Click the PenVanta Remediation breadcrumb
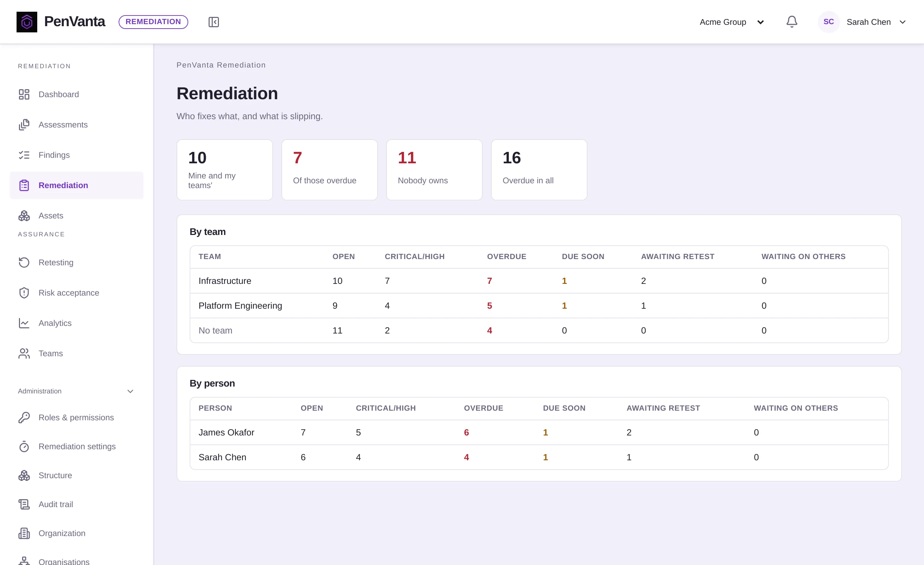924x565 pixels. coord(221,65)
